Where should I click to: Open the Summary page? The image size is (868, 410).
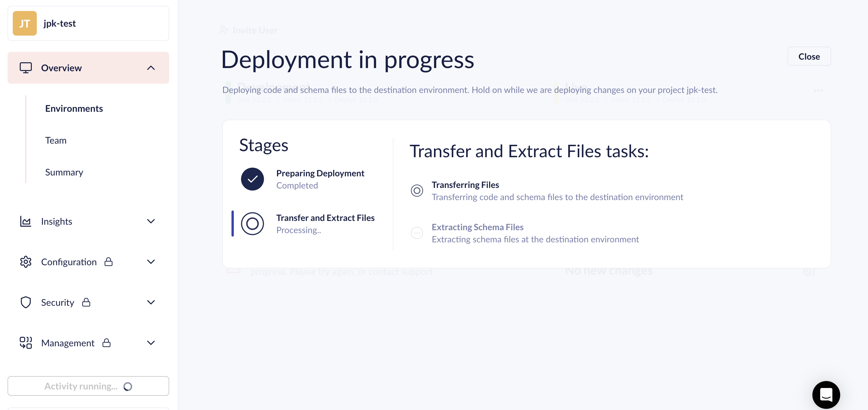coord(64,172)
